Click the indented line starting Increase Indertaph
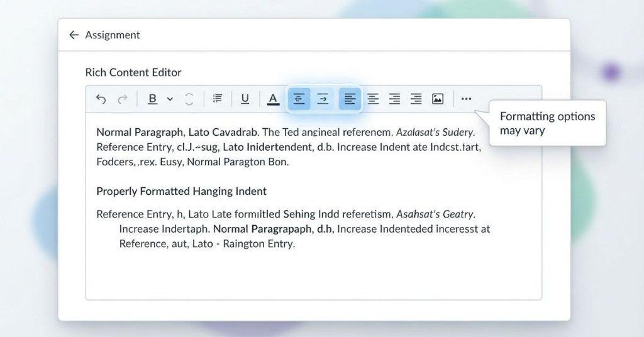Viewport: 644px width, 337px height. pyautogui.click(x=304, y=229)
